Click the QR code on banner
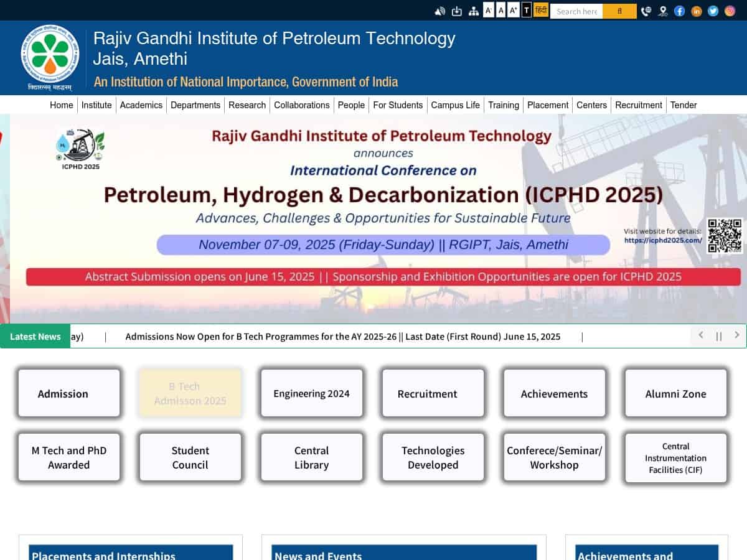The image size is (747, 560). point(725,235)
